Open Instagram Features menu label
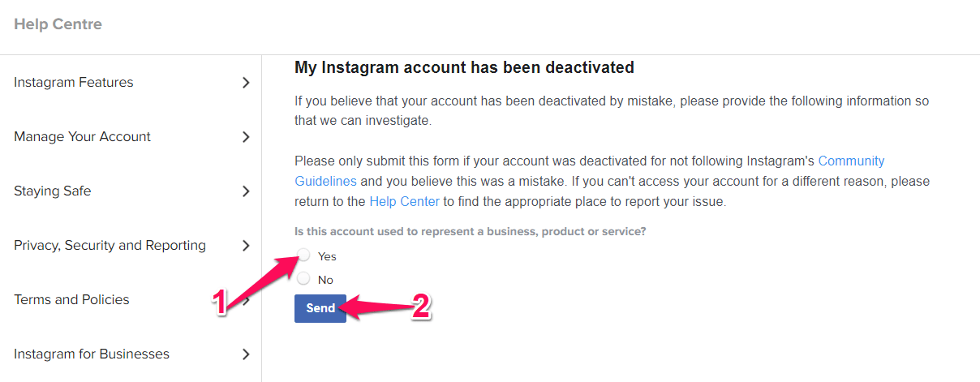The height and width of the screenshot is (382, 980). click(x=74, y=83)
